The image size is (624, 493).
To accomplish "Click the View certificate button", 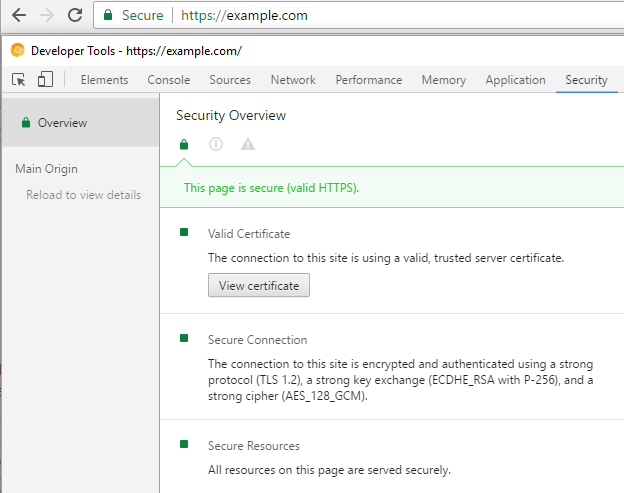I will 259,286.
